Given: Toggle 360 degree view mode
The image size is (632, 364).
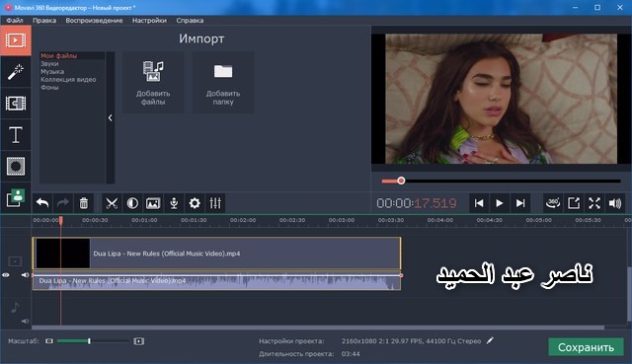Looking at the screenshot, I should (553, 203).
